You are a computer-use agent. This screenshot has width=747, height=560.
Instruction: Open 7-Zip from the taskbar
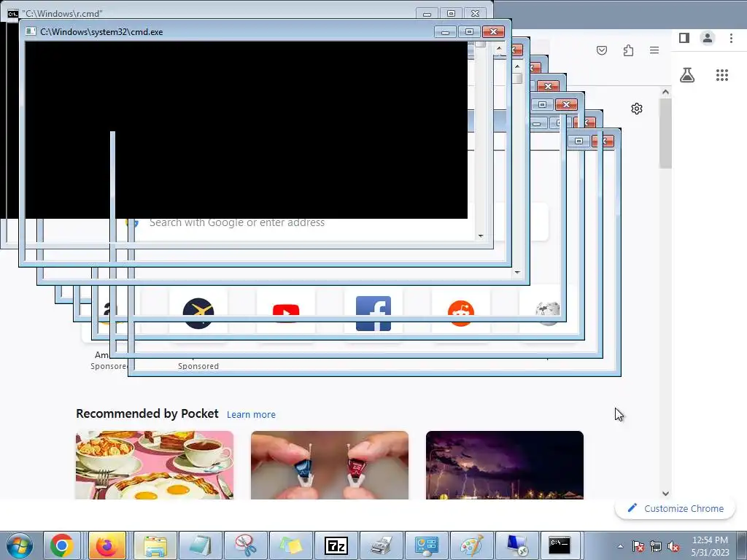[336, 545]
